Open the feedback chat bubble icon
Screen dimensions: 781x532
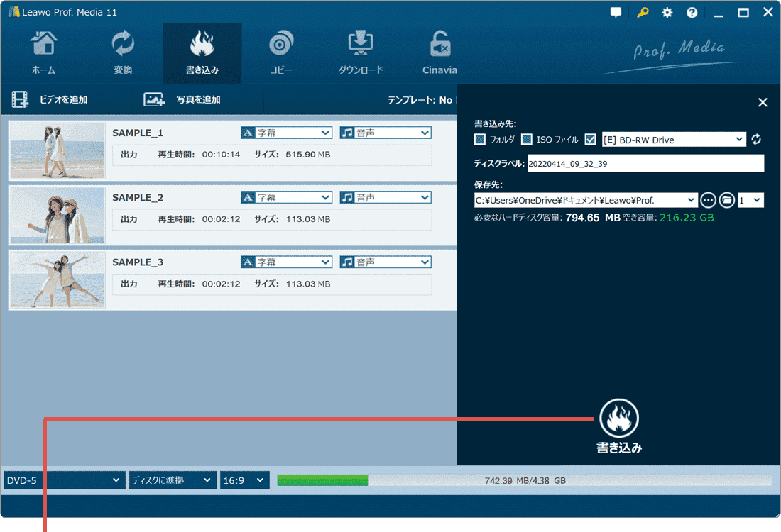pyautogui.click(x=616, y=13)
